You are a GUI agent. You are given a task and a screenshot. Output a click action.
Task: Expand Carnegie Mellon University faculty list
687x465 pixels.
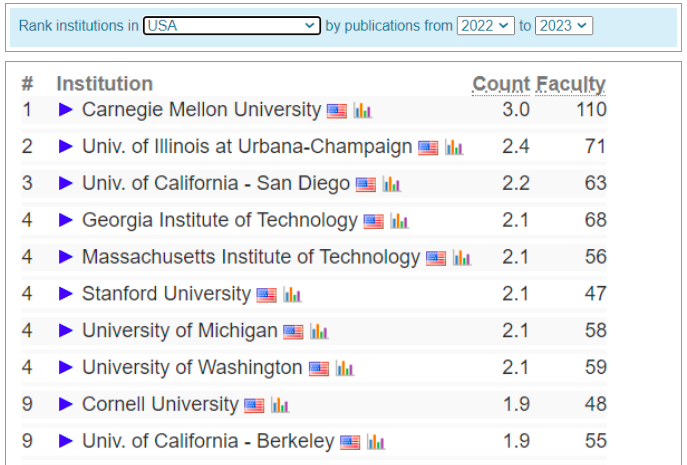coord(66,110)
